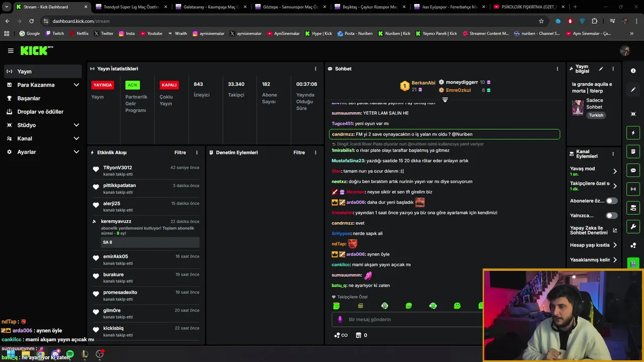644x362 pixels.
Task: Open Nuriben | Kick bookmark
Action: point(393,34)
